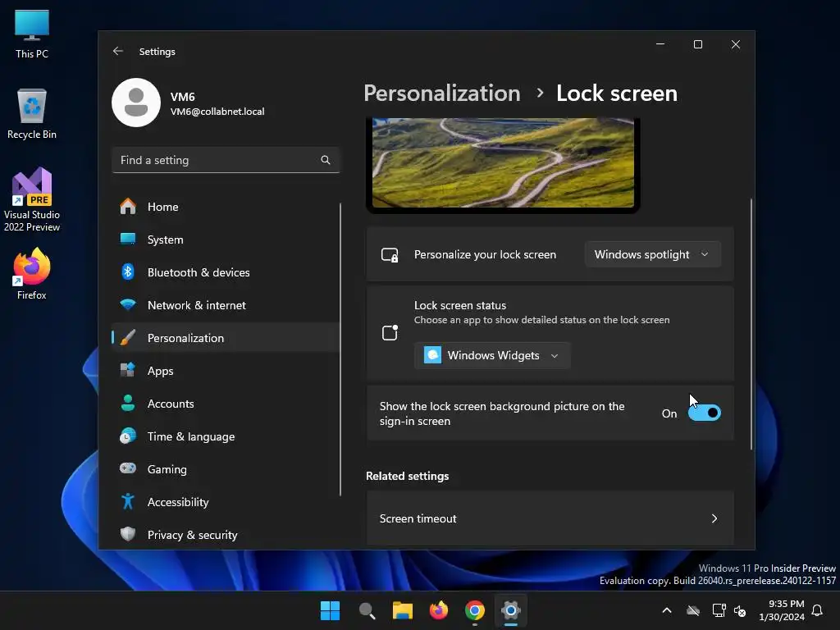Viewport: 840px width, 630px height.
Task: Open File Explorer from the taskbar
Action: coord(402,610)
